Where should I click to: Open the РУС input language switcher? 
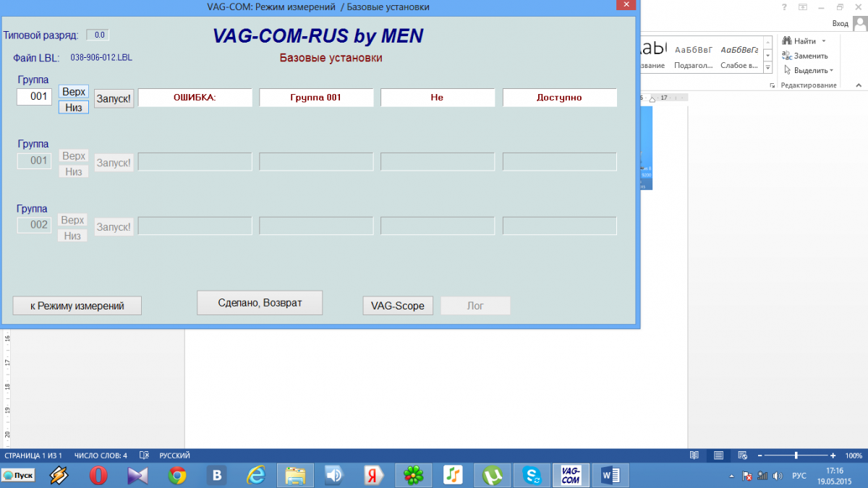tap(799, 476)
